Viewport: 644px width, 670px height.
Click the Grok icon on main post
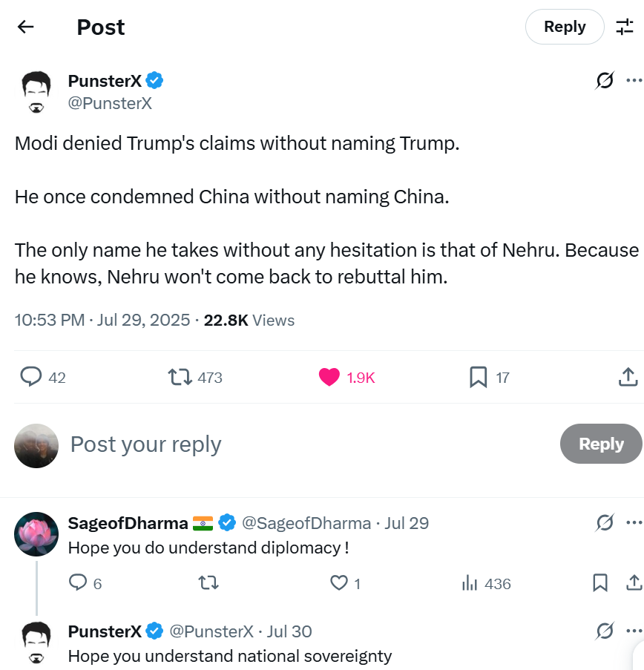605,81
